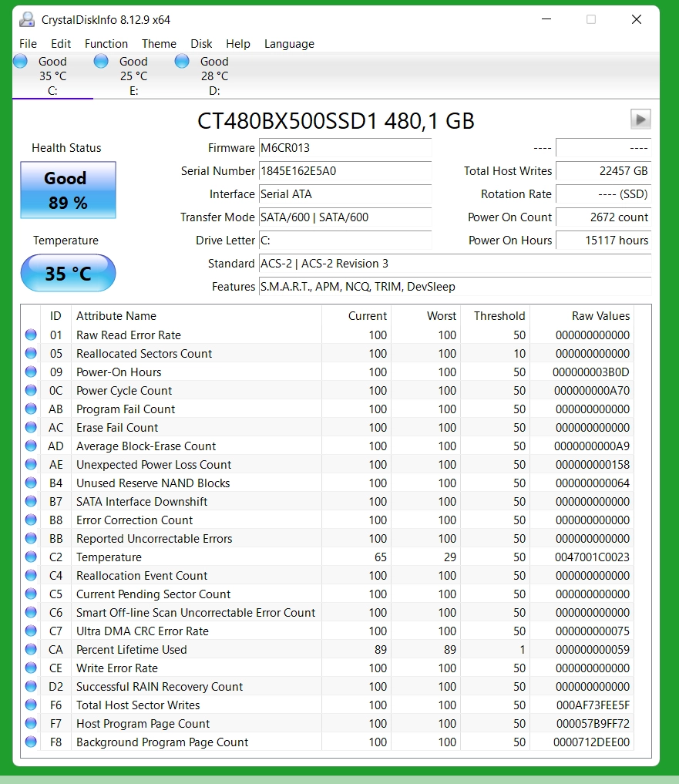The height and width of the screenshot is (784, 679).
Task: Click status orb of Average Block-Erase Count
Action: [31, 446]
